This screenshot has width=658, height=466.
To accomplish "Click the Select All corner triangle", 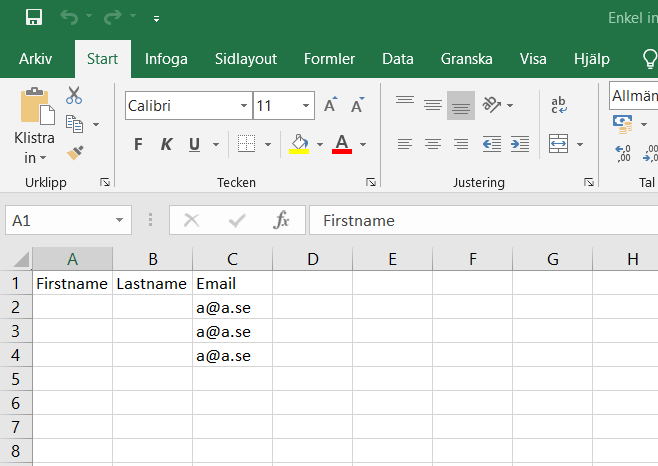I will click(x=21, y=259).
